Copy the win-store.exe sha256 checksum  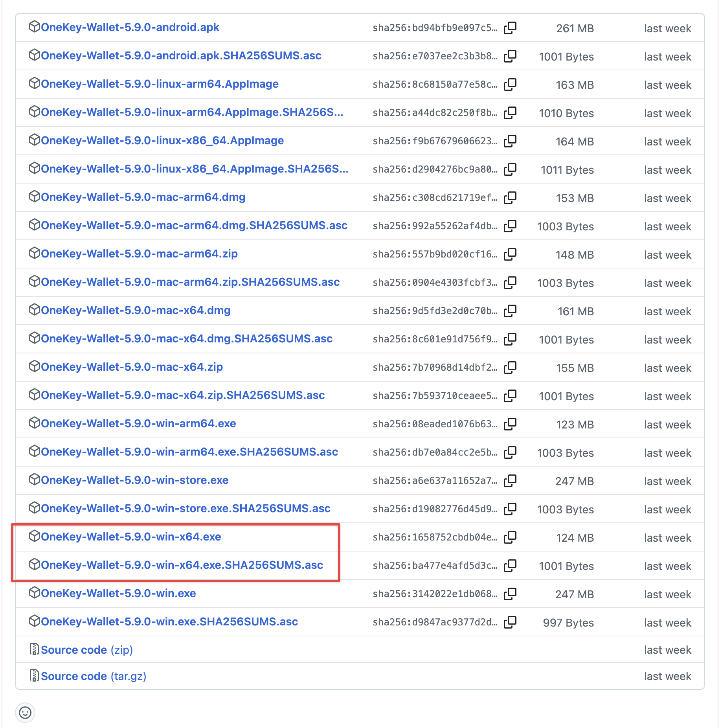(510, 481)
